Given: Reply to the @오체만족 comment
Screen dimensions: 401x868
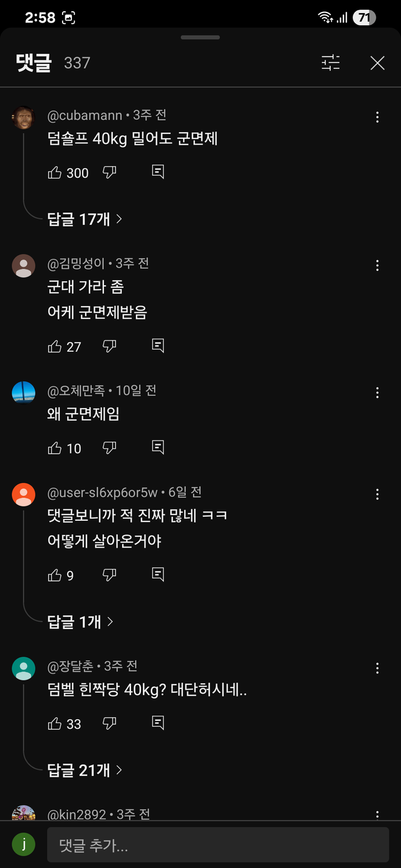Looking at the screenshot, I should pyautogui.click(x=159, y=448).
